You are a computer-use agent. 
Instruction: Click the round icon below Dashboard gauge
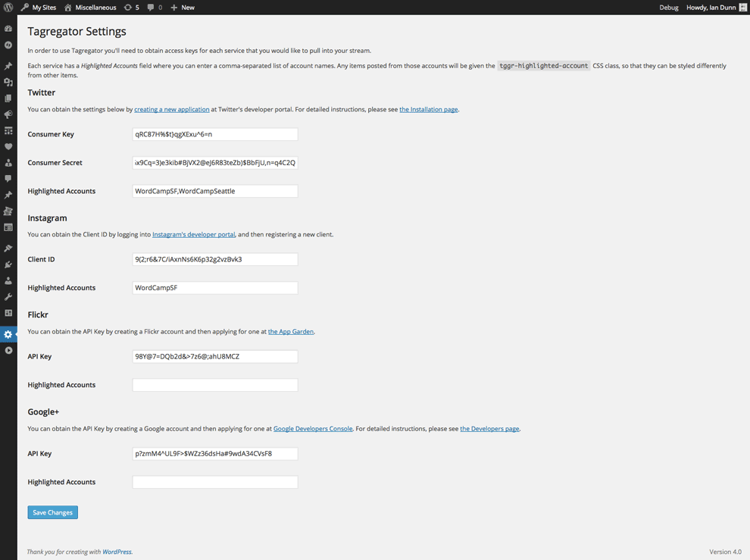pyautogui.click(x=8, y=45)
